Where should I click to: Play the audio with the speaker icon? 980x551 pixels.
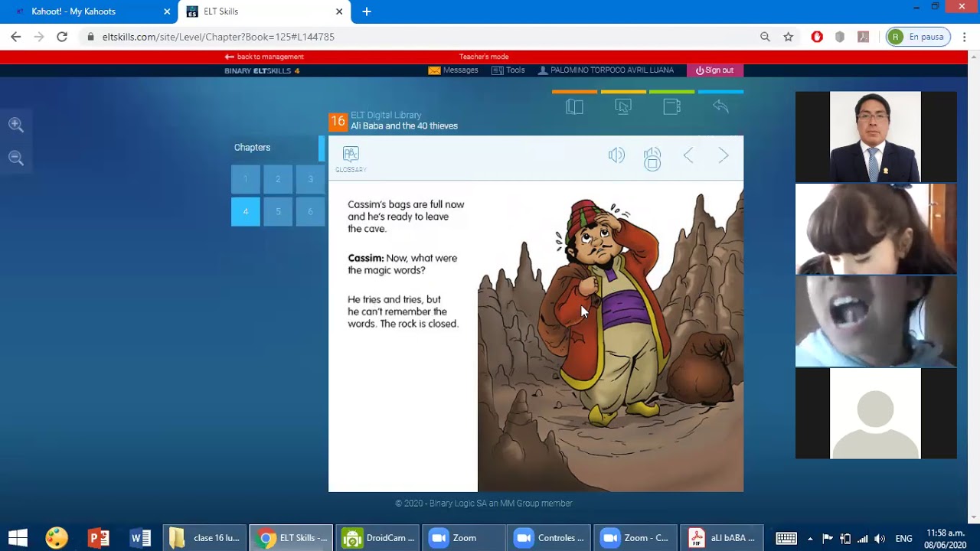tap(616, 155)
